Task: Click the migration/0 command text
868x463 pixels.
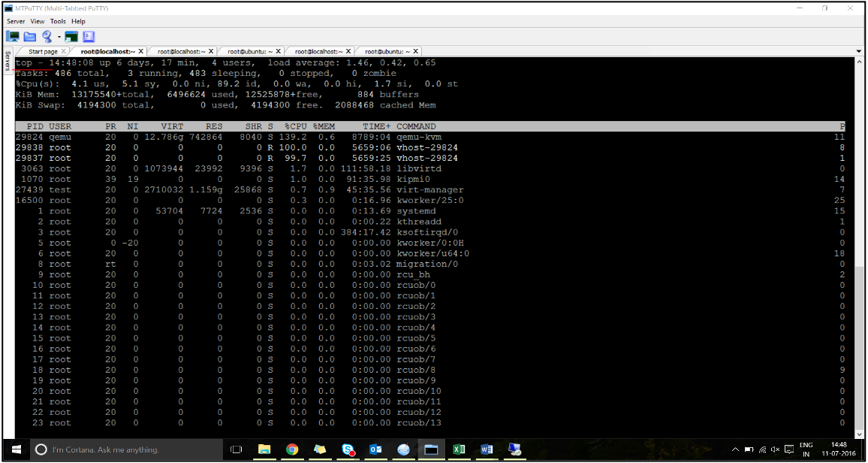Action: click(x=426, y=264)
